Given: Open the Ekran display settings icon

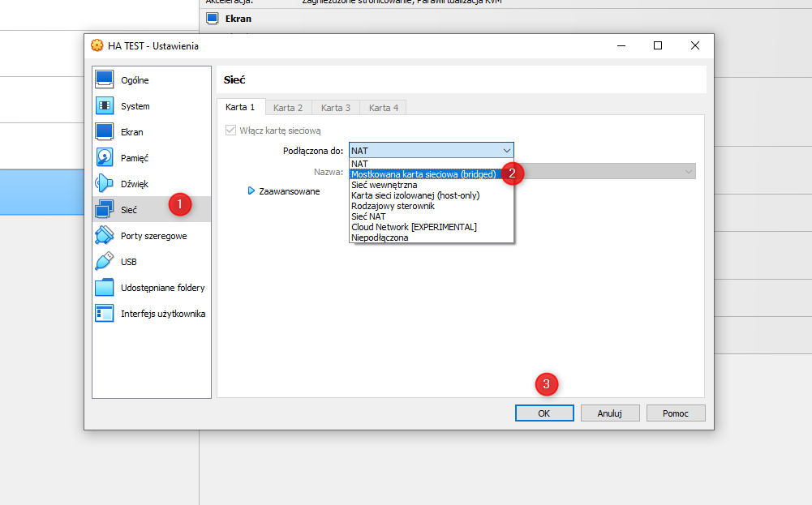Looking at the screenshot, I should (x=105, y=131).
